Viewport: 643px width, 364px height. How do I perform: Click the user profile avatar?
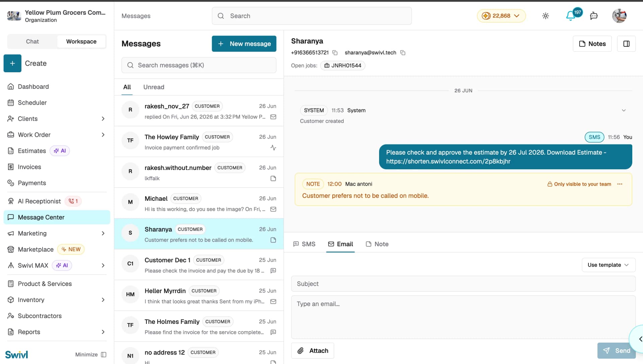pyautogui.click(x=619, y=16)
